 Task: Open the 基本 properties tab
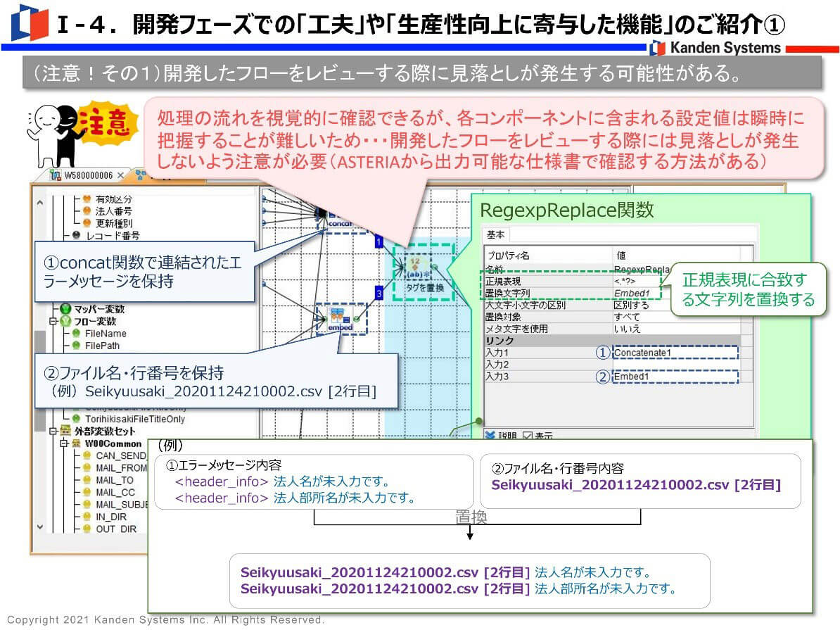pyautogui.click(x=495, y=234)
